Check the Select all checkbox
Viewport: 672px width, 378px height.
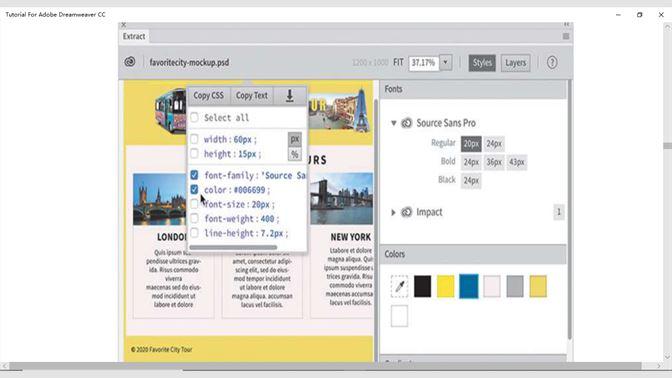[194, 117]
